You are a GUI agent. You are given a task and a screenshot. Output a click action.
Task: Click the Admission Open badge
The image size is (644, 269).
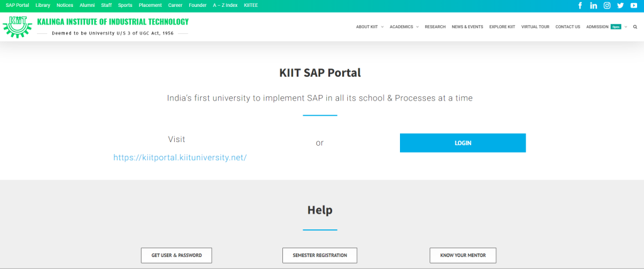[x=616, y=26]
